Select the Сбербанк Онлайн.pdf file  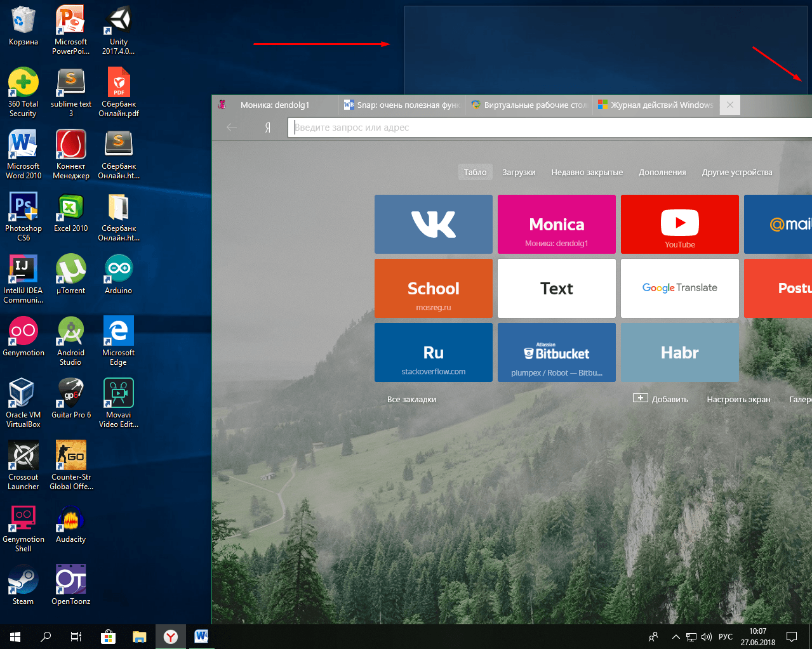[119, 93]
